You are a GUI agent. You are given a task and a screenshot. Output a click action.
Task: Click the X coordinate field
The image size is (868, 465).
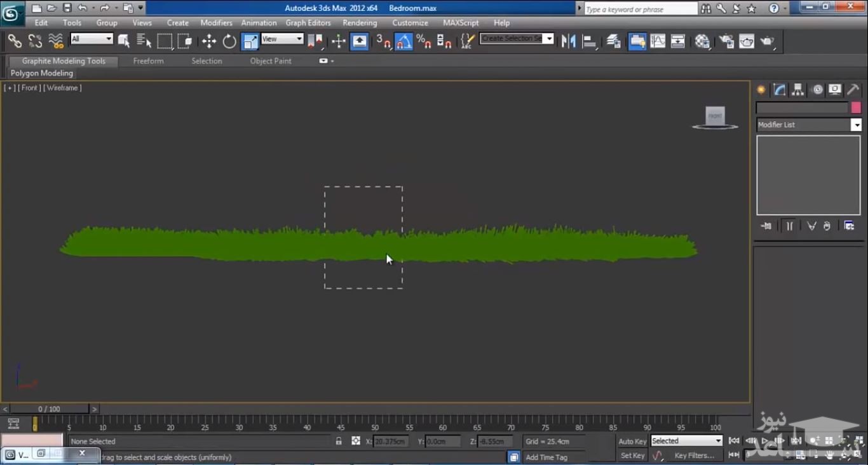pyautogui.click(x=390, y=441)
